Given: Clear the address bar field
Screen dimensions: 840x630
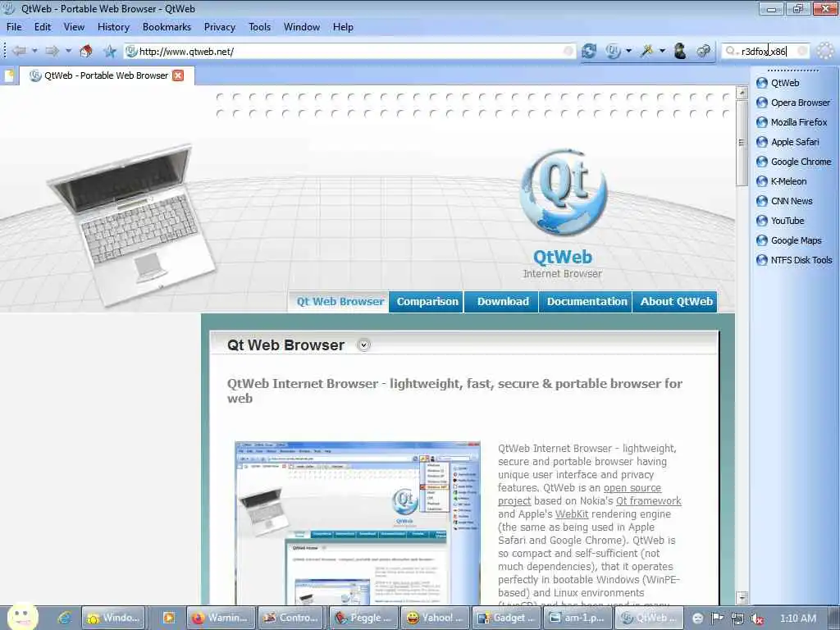Looking at the screenshot, I should click(x=568, y=52).
